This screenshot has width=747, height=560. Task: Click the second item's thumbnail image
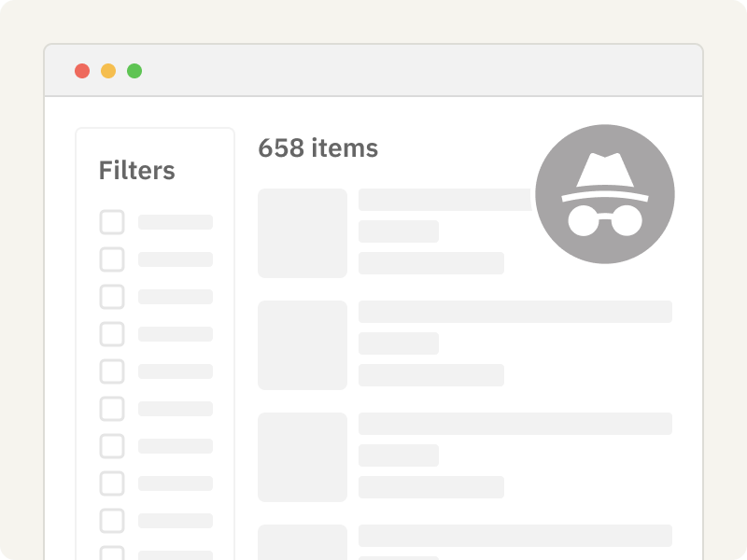[x=303, y=344]
